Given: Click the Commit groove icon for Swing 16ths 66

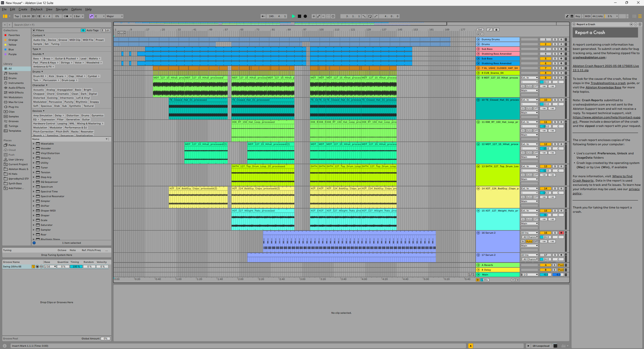Looking at the screenshot, I should (x=33, y=267).
